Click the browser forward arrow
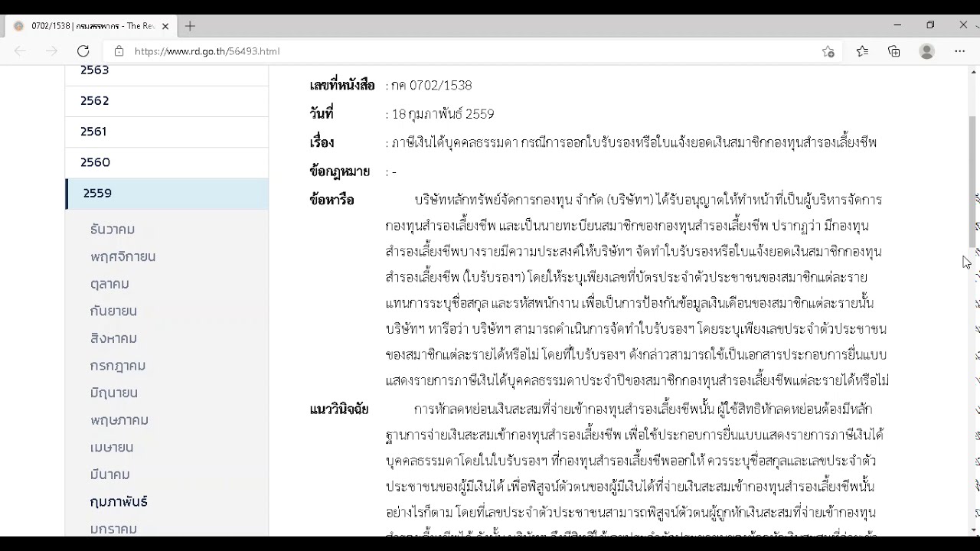This screenshot has height=551, width=980. [51, 51]
